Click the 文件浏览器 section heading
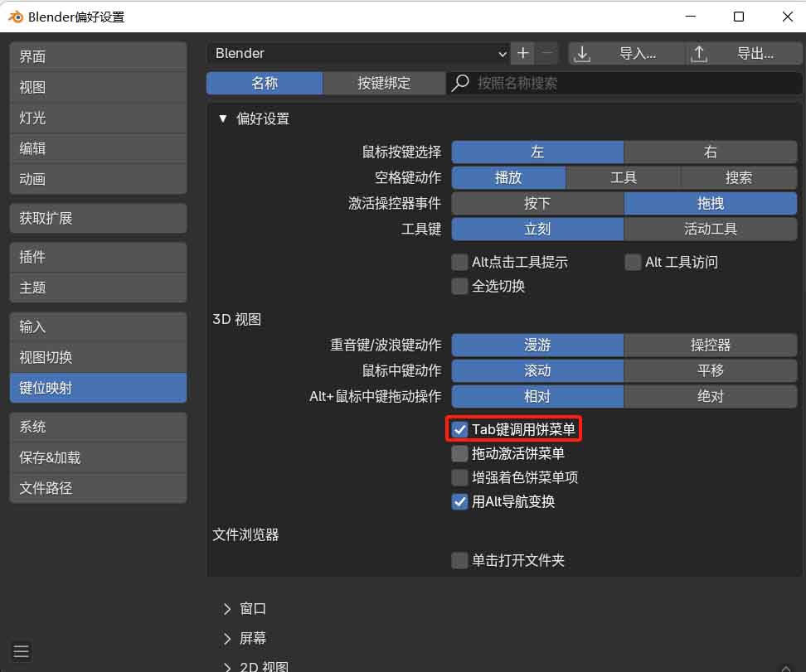This screenshot has height=672, width=806. (245, 534)
